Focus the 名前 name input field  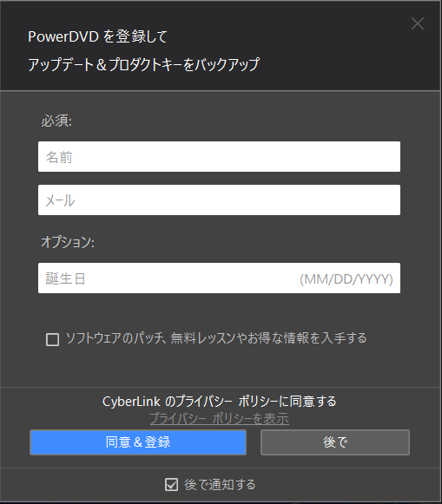tap(219, 156)
